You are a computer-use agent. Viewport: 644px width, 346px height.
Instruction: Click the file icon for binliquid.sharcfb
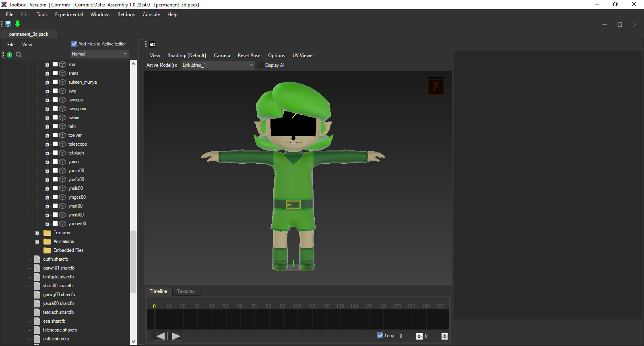click(x=37, y=277)
